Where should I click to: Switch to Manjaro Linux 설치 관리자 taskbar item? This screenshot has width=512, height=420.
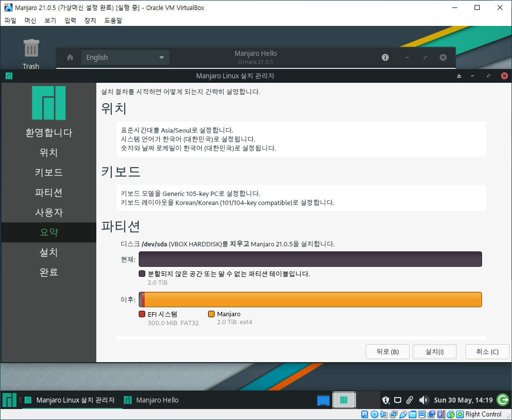click(x=72, y=400)
